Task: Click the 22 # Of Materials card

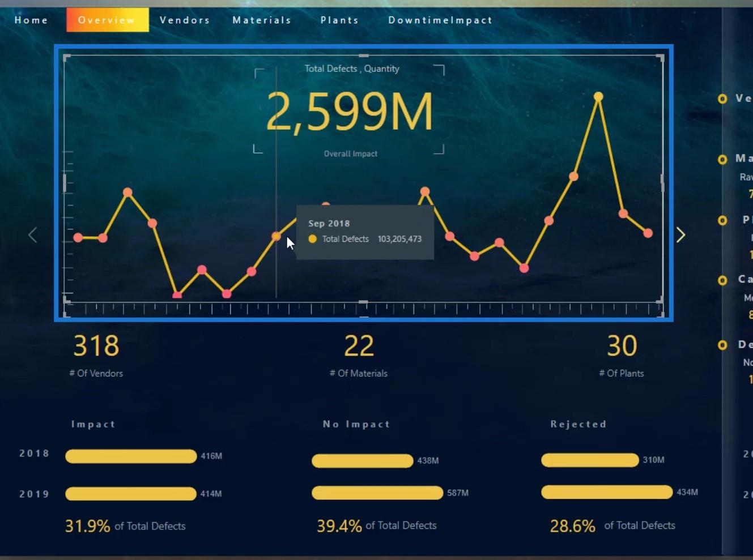Action: [x=359, y=355]
